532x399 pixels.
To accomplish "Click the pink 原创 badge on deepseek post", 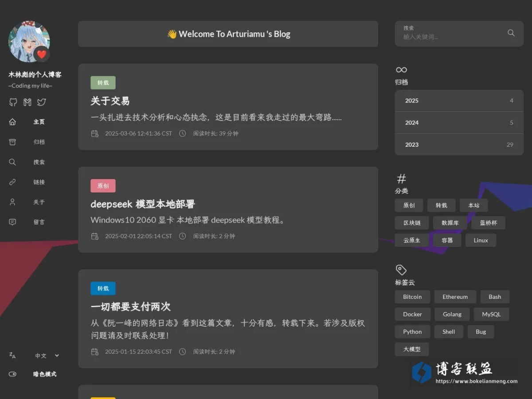I will pos(103,186).
